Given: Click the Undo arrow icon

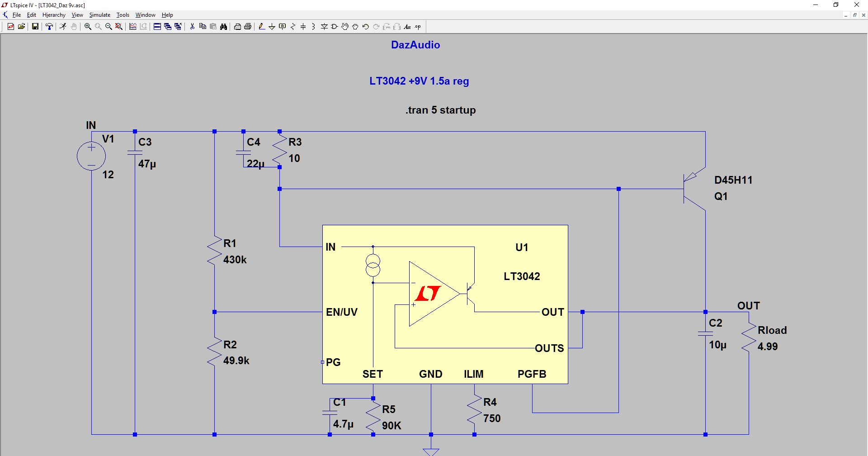Looking at the screenshot, I should [366, 27].
